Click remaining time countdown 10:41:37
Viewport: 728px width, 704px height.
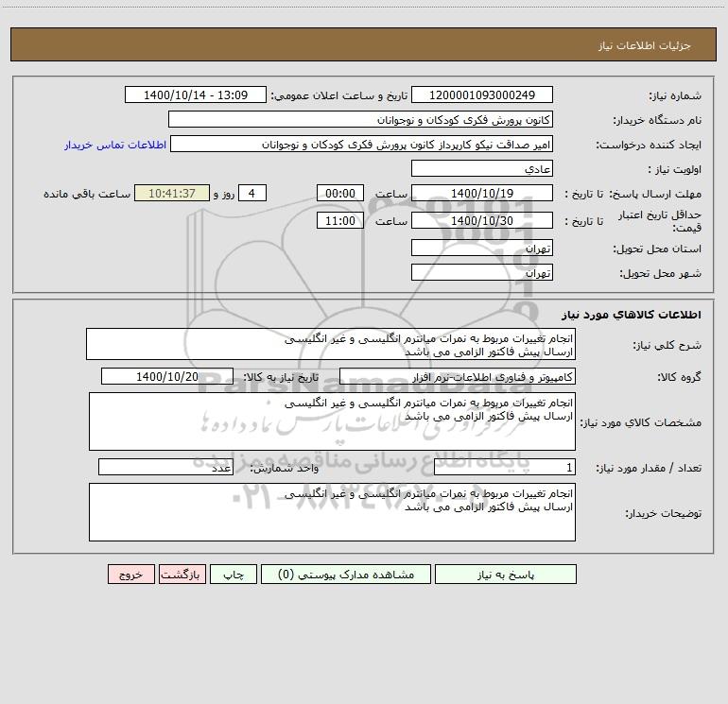(x=172, y=193)
